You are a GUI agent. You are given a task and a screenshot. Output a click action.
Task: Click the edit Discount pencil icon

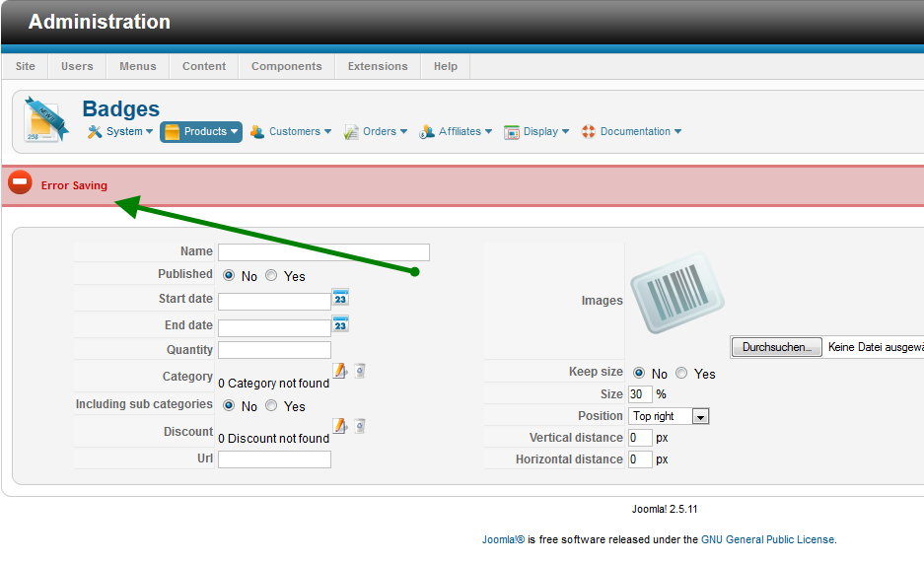[340, 426]
